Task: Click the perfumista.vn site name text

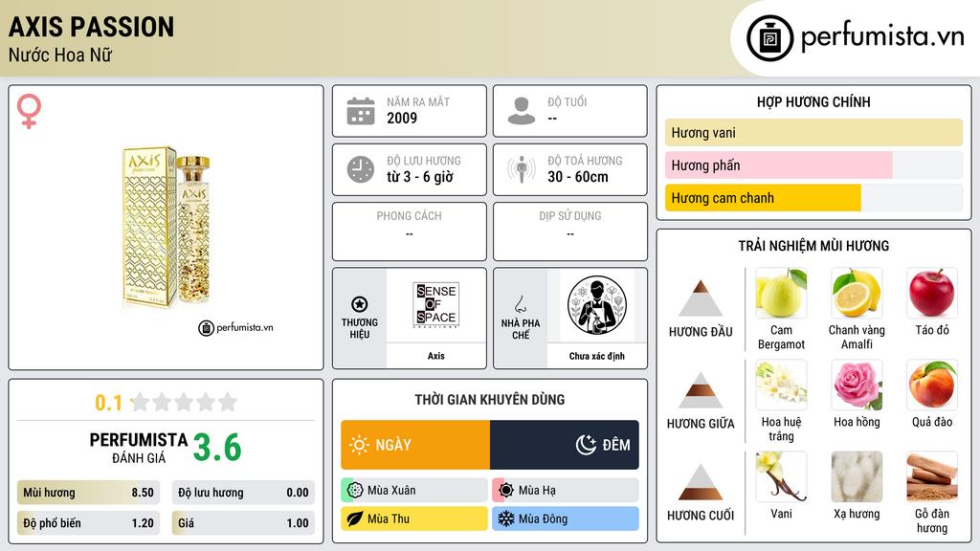Action: (882, 37)
